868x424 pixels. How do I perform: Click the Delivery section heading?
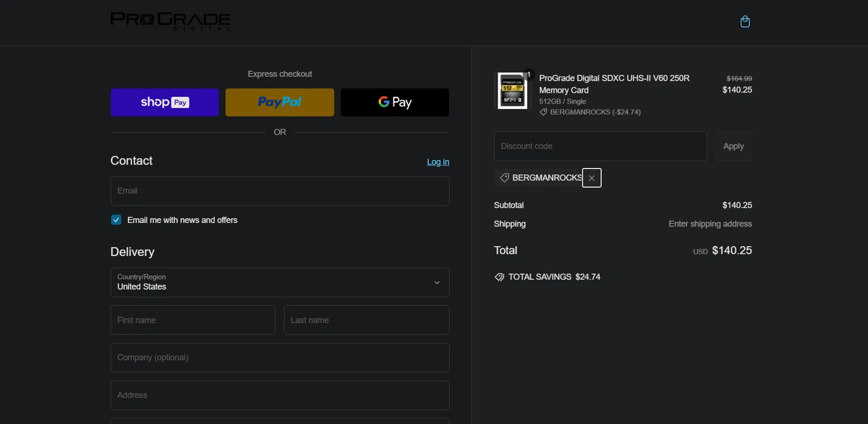coord(133,252)
